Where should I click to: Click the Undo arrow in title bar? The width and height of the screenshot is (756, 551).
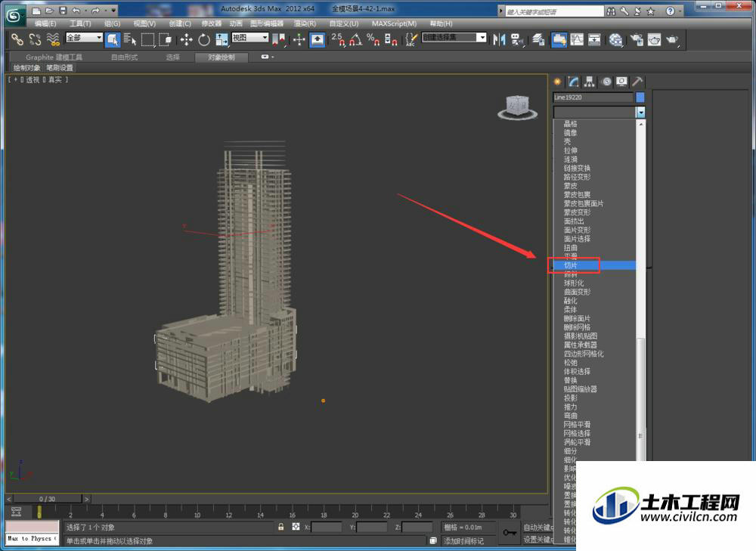coord(76,10)
